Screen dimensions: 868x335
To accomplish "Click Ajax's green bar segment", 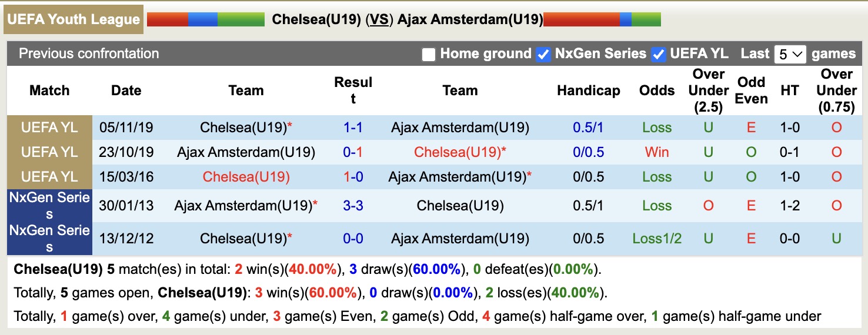I will pos(646,19).
